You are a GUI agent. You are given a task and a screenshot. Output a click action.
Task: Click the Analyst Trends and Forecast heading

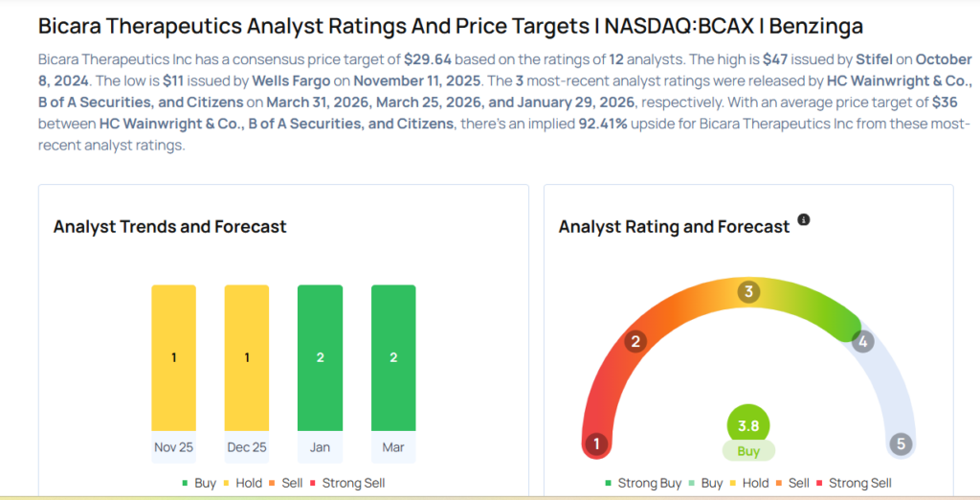pos(170,227)
